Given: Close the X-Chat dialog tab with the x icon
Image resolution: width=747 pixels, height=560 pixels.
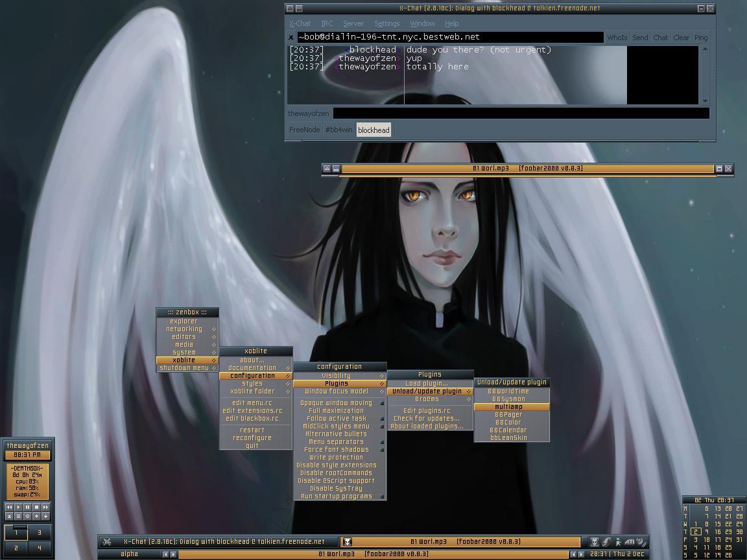Looking at the screenshot, I should click(x=291, y=38).
